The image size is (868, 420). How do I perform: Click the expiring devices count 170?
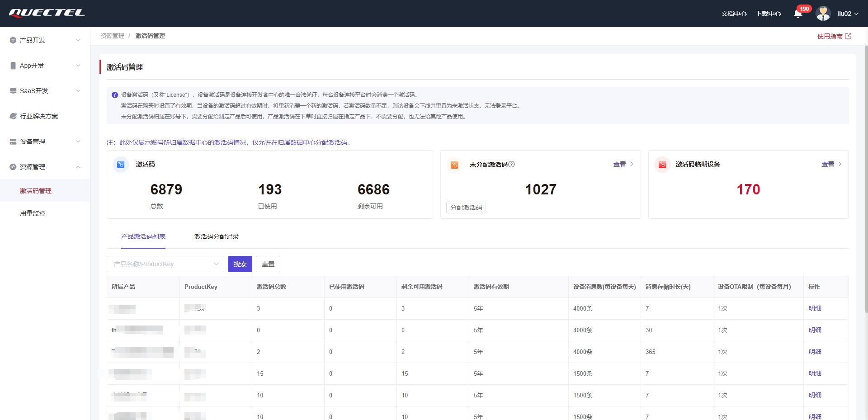(x=749, y=189)
